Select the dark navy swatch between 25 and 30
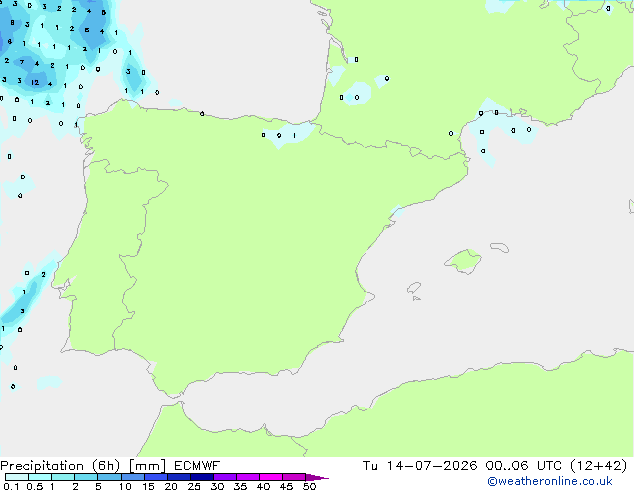634x490 pixels. pos(201,477)
